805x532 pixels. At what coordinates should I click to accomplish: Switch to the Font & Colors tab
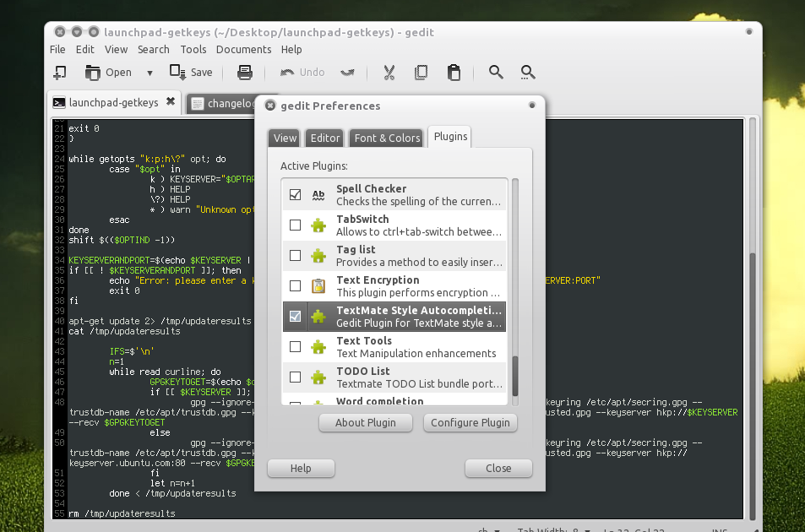387,138
